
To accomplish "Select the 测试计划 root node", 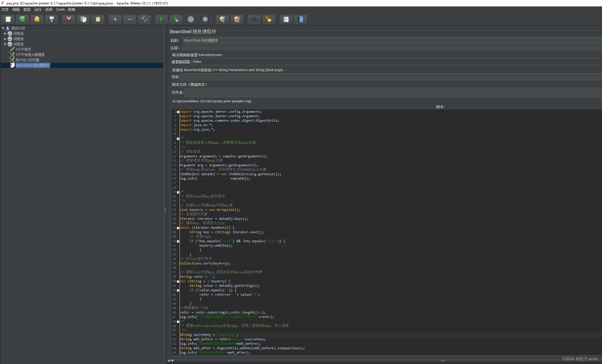I will click(x=18, y=28).
